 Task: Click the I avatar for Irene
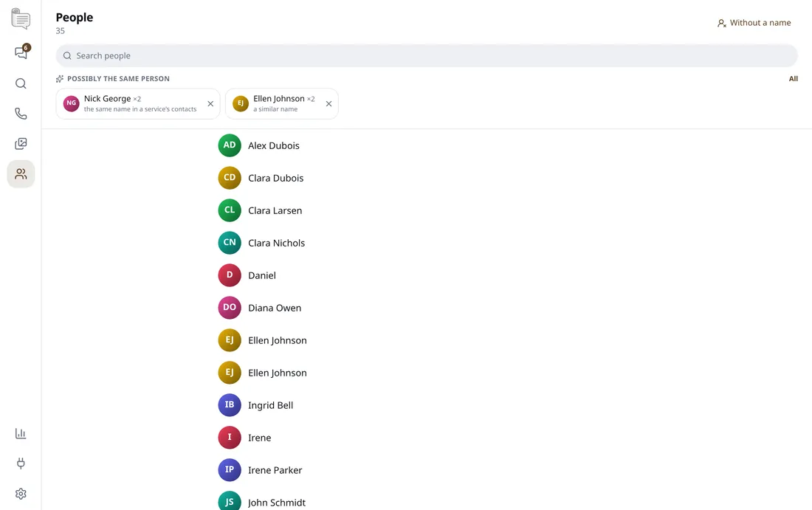point(230,438)
